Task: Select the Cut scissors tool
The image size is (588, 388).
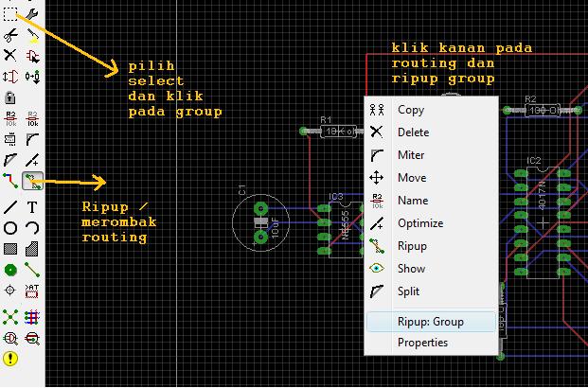Action: pos(10,35)
